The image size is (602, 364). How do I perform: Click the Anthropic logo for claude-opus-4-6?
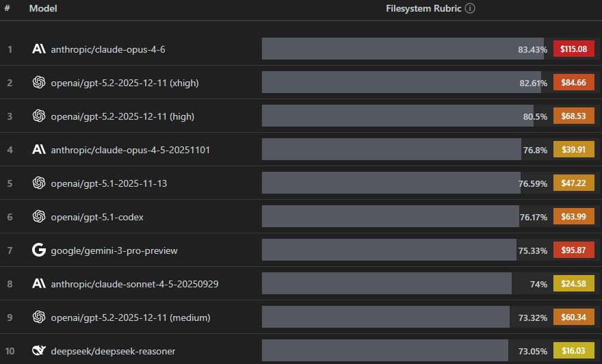coord(38,49)
